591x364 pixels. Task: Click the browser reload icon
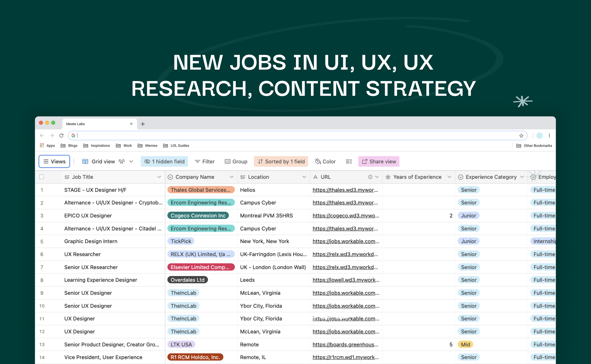61,135
